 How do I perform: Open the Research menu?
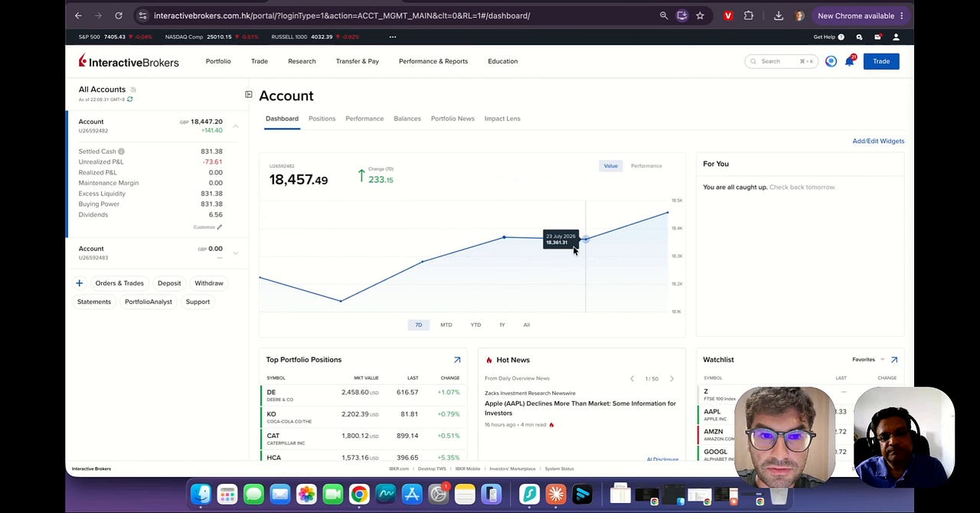[x=302, y=61]
